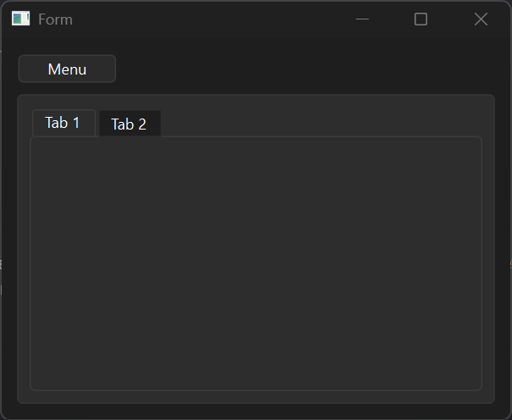Open the system menu via the Form icon
This screenshot has height=420, width=512.
click(20, 19)
